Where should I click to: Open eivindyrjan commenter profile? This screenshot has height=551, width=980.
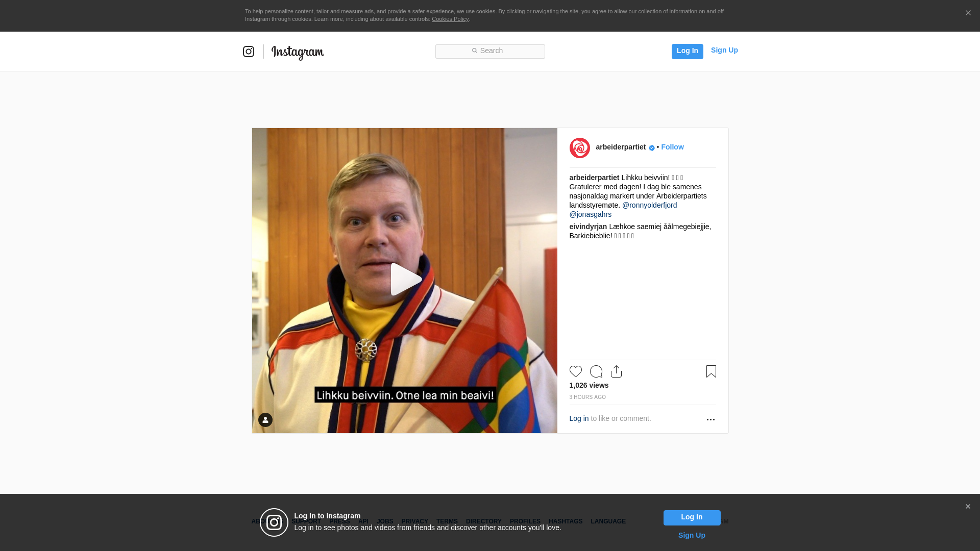(588, 227)
